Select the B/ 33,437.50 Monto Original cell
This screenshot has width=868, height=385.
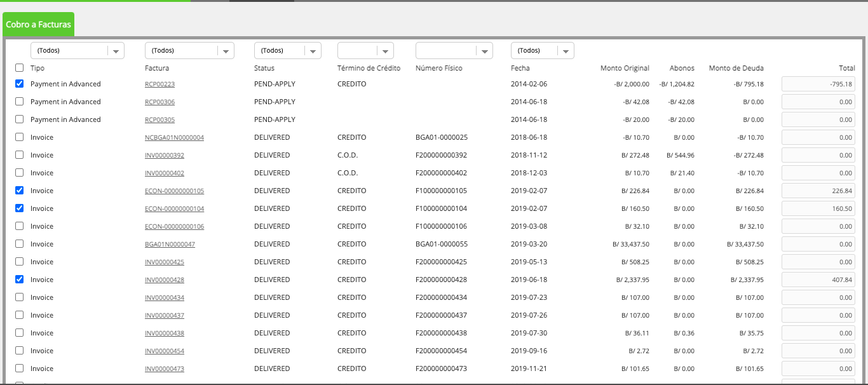pyautogui.click(x=630, y=244)
